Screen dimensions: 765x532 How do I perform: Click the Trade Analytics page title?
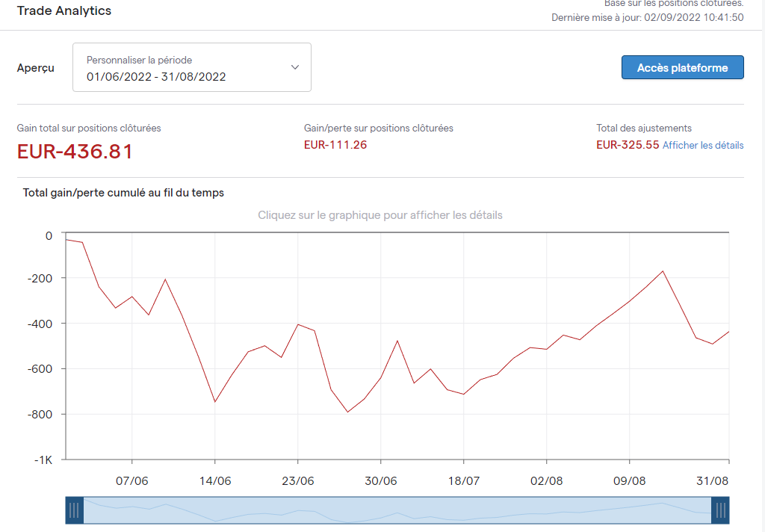point(64,10)
